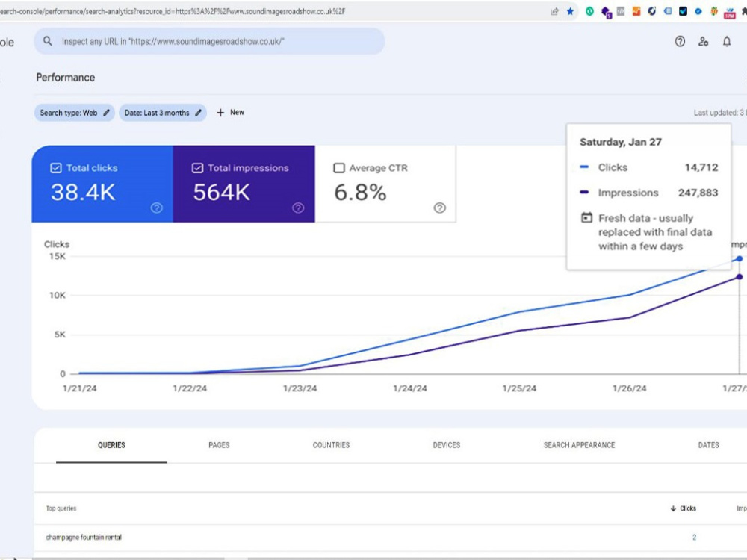Switch to the Pages tab
The height and width of the screenshot is (560, 747).
click(219, 445)
